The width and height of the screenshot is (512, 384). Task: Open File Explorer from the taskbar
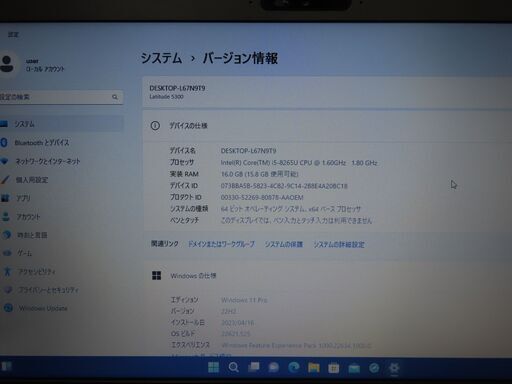[x=314, y=368]
